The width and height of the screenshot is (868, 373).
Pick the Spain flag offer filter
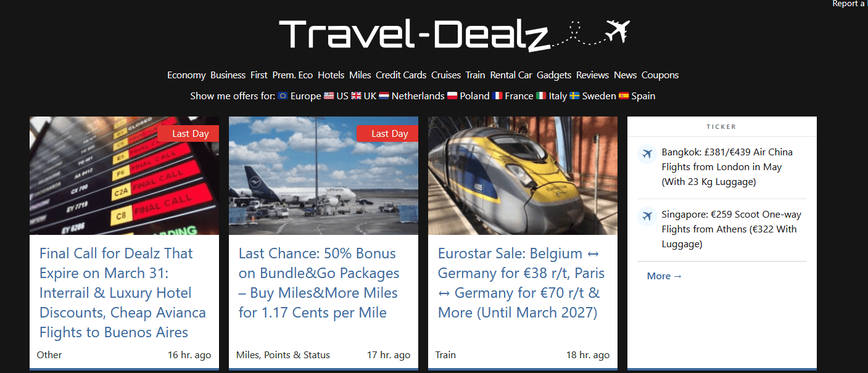(637, 96)
